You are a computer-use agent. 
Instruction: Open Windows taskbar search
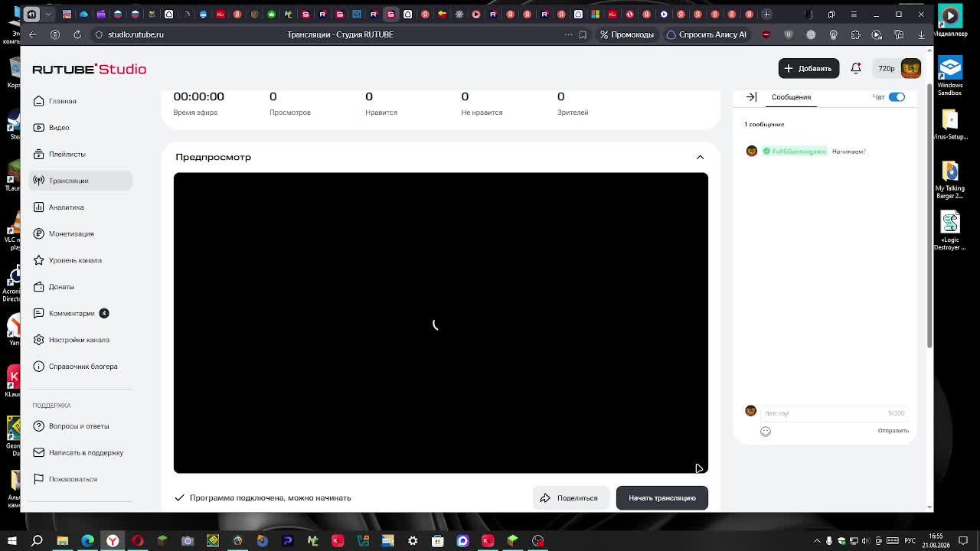coord(37,541)
